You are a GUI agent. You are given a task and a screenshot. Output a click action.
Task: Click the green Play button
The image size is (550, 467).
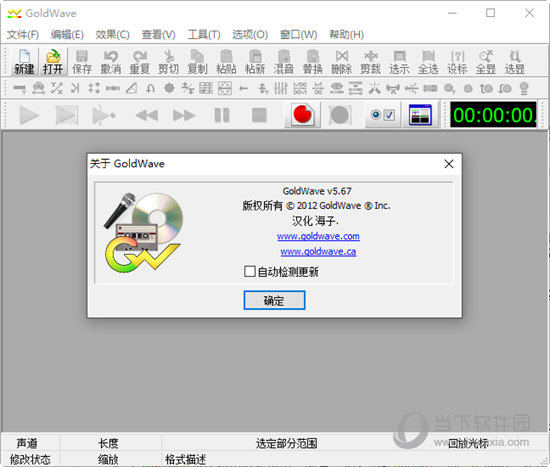pyautogui.click(x=29, y=115)
